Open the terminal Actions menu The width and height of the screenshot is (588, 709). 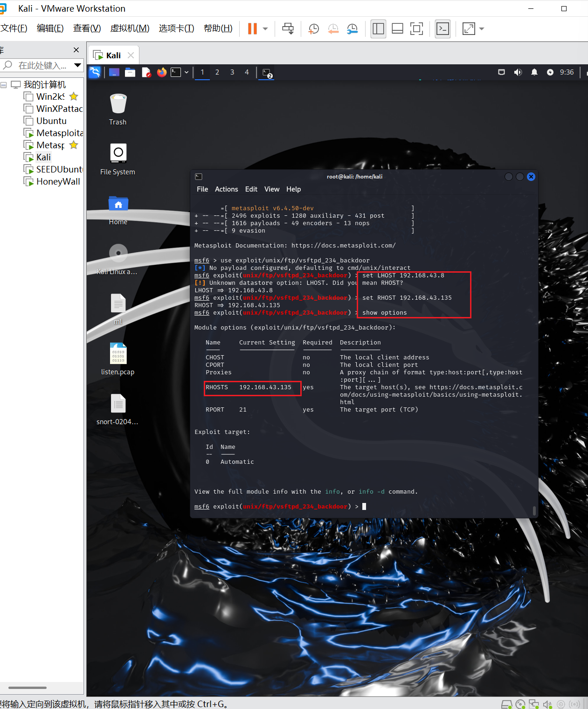pos(227,189)
